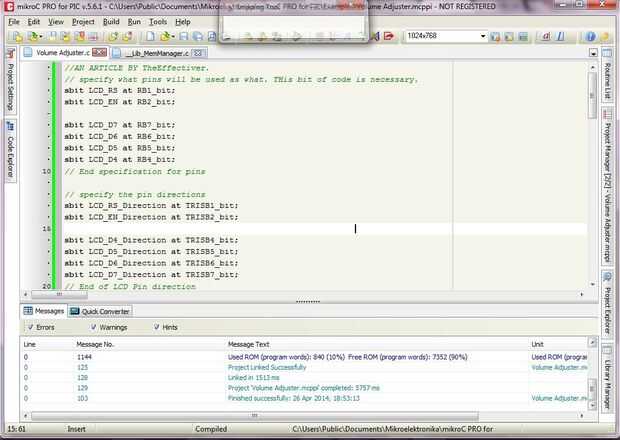Select the 'Used ROM (program words)' message row
This screenshot has height=440, width=620.
click(304, 357)
